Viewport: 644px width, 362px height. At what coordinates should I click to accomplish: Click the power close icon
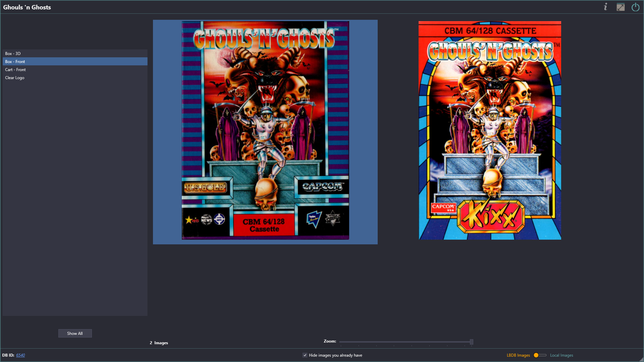click(635, 7)
